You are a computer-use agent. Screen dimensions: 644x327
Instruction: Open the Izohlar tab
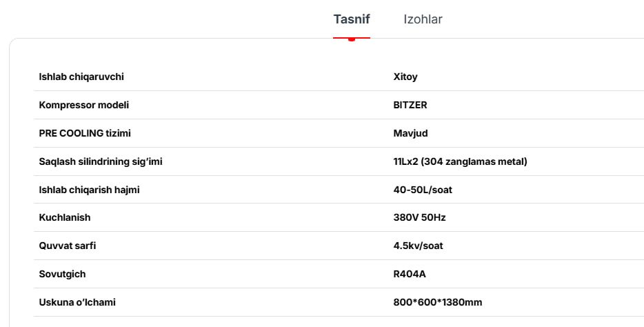coord(423,19)
